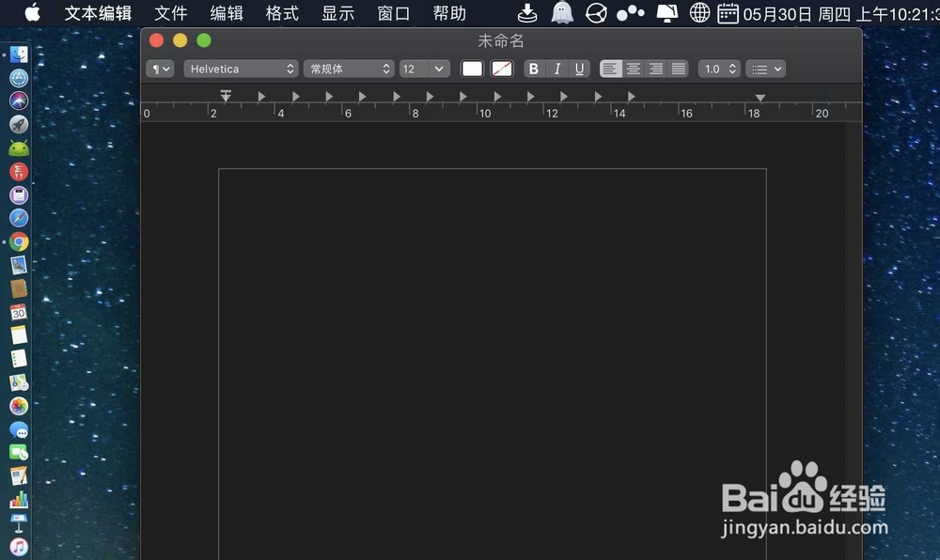Open Messages from the Dock

tap(19, 430)
